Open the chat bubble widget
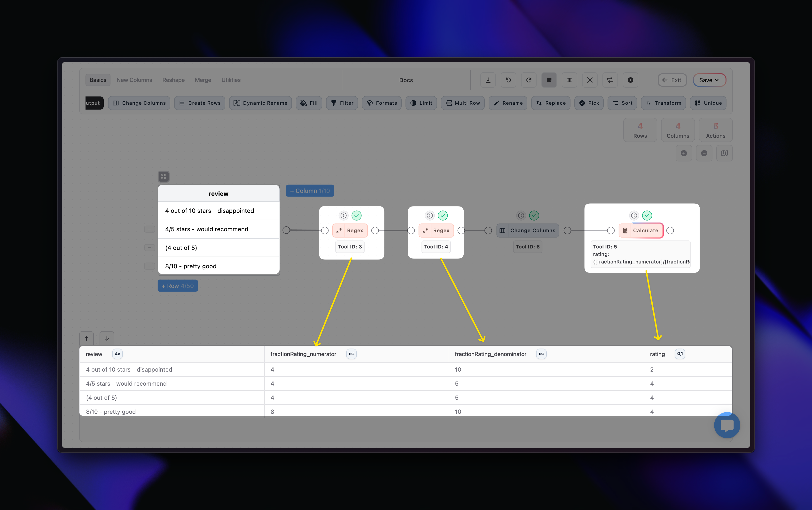 727,425
